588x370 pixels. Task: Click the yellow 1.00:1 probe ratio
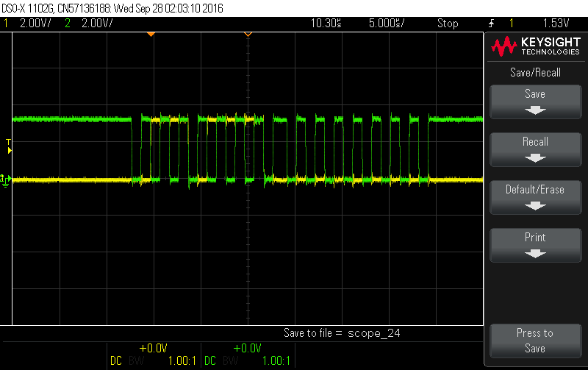pos(182,361)
